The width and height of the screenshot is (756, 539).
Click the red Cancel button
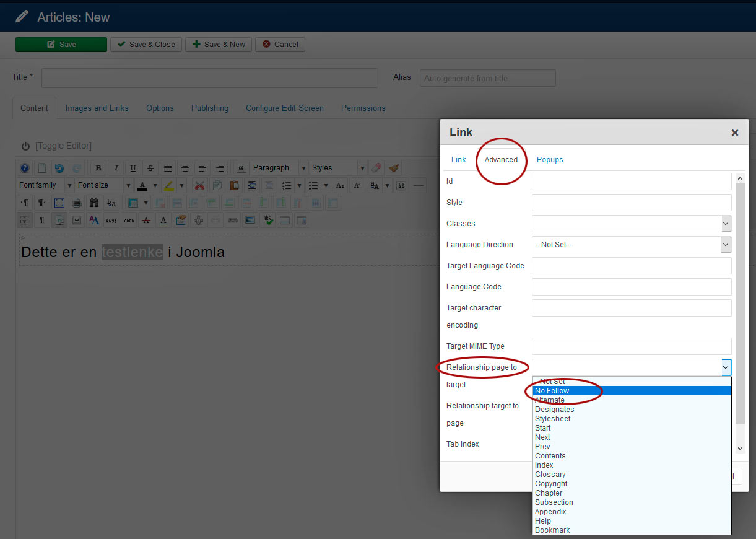click(x=280, y=45)
